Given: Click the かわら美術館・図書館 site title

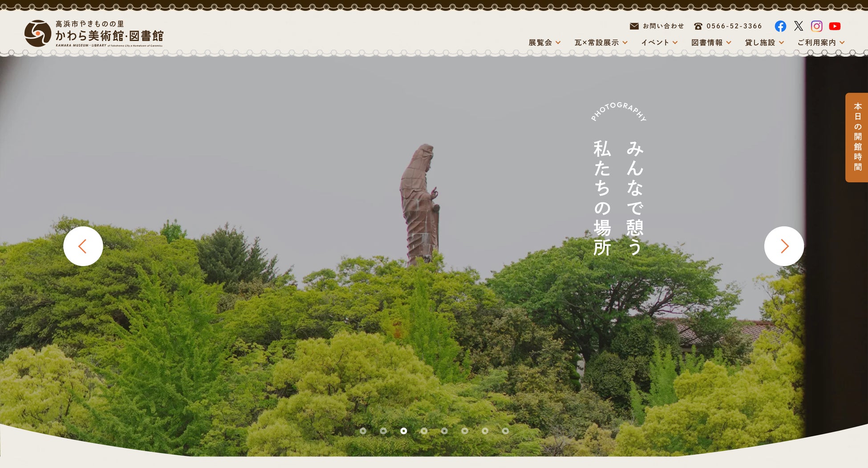Looking at the screenshot, I should click(x=110, y=36).
